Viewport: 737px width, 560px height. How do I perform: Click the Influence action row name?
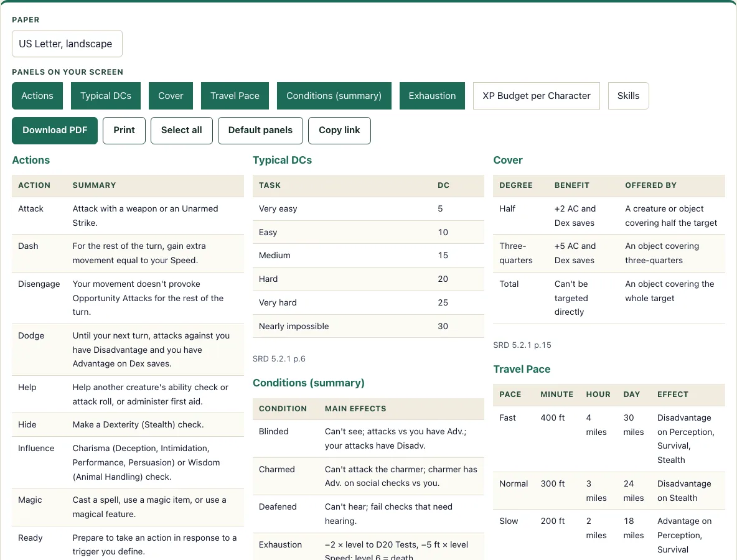pos(36,448)
